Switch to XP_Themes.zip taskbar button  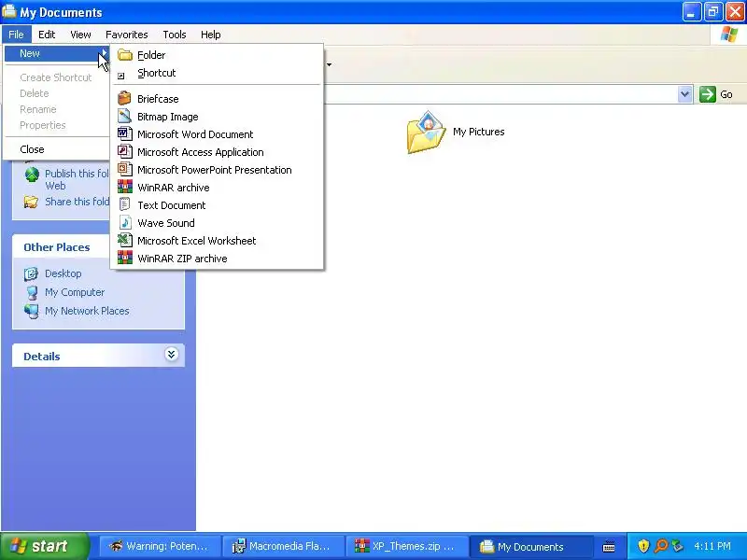[x=407, y=546]
